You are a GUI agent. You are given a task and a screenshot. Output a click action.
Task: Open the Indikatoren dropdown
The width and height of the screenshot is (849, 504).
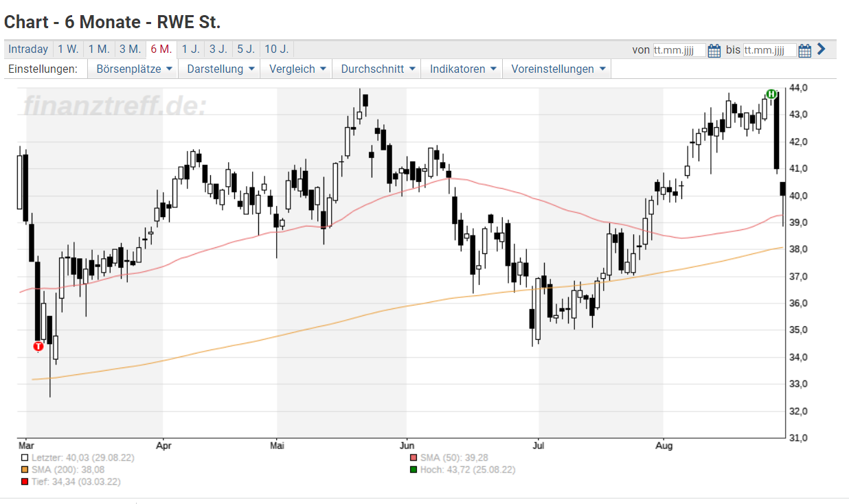pos(462,69)
